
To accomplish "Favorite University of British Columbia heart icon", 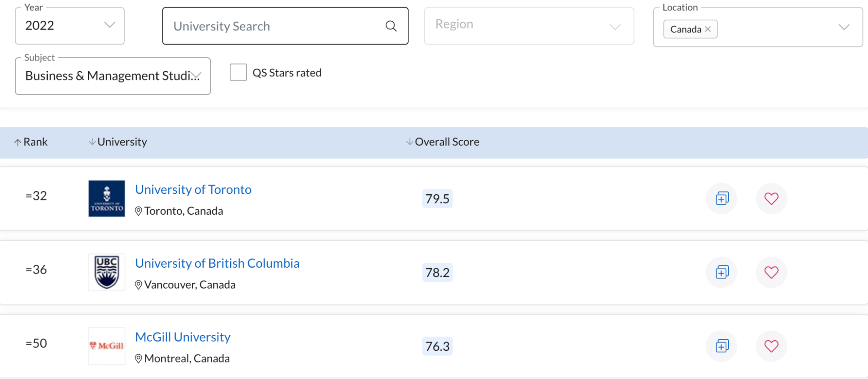I will pyautogui.click(x=771, y=273).
